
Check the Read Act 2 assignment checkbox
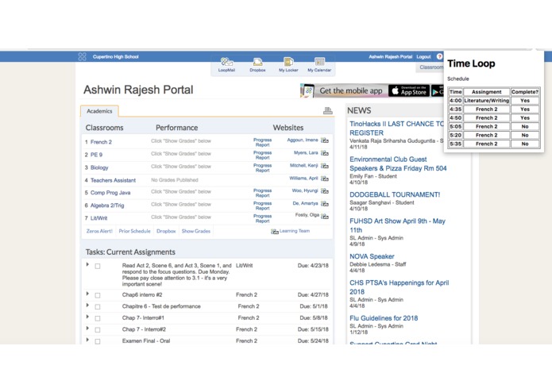click(x=98, y=266)
